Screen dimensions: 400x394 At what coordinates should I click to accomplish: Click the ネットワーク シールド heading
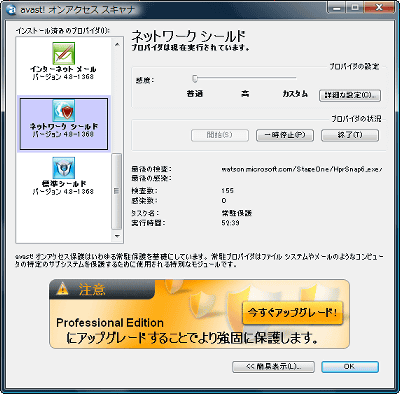(188, 36)
